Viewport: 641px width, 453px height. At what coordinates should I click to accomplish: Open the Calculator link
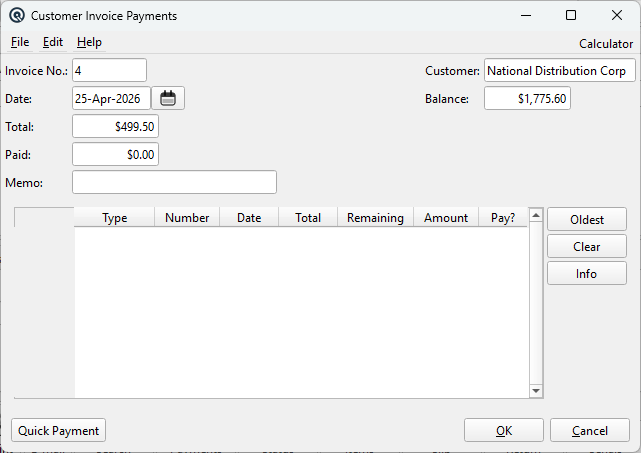(605, 44)
